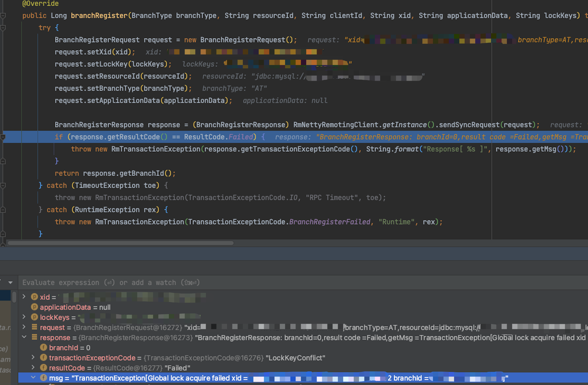Click the object icon beside request variable
The width and height of the screenshot is (588, 385).
coord(34,327)
